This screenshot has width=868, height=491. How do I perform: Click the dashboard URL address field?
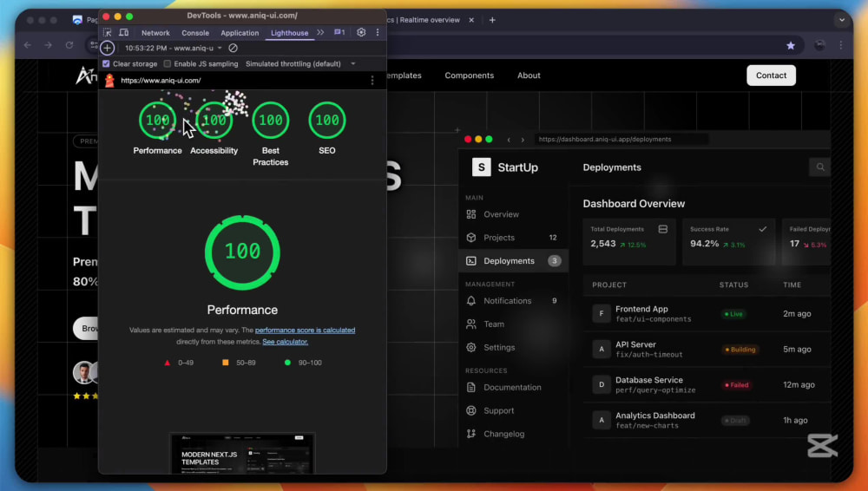pyautogui.click(x=621, y=140)
